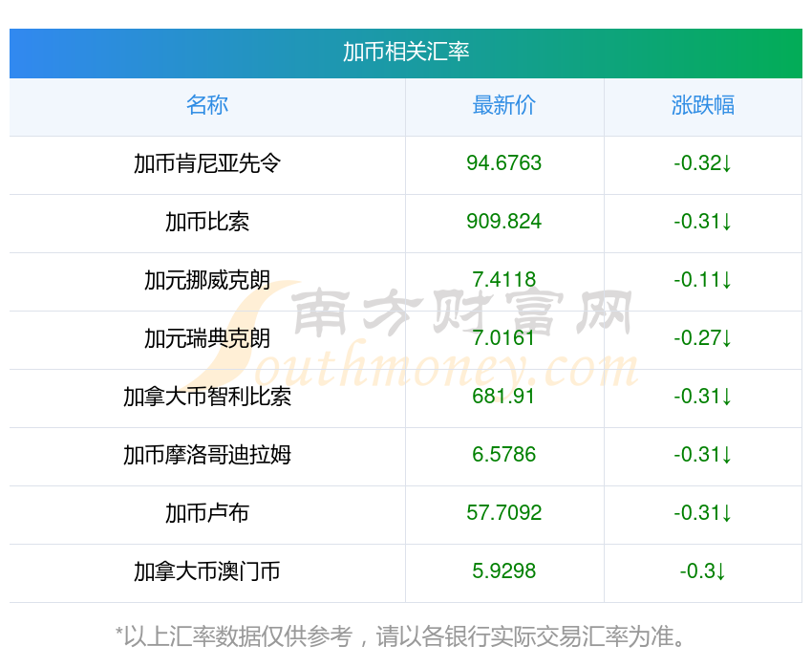Click the 加币比索 row name
This screenshot has width=812, height=667.
[x=207, y=222]
